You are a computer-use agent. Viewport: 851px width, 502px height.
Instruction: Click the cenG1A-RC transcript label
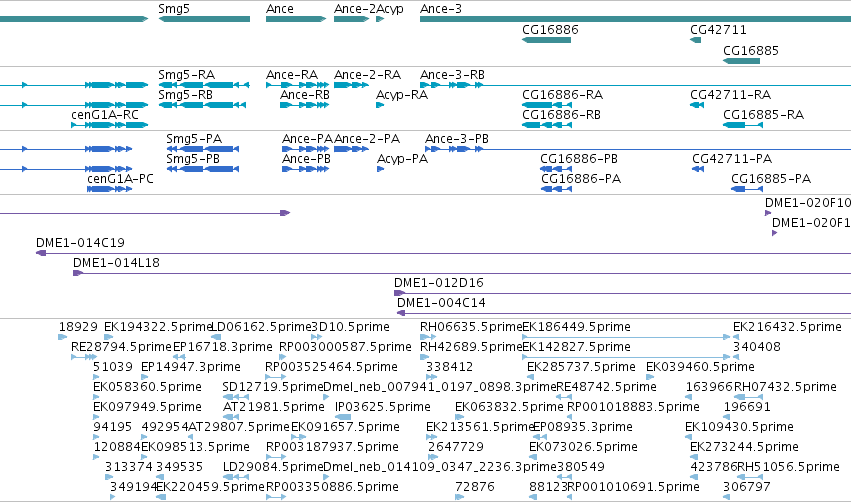105,115
